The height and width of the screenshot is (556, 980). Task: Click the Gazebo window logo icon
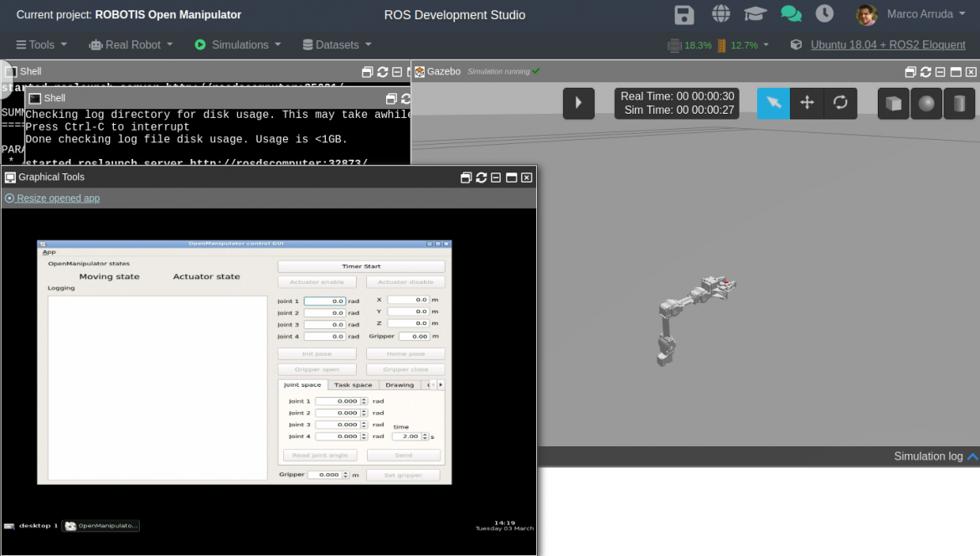click(x=420, y=72)
